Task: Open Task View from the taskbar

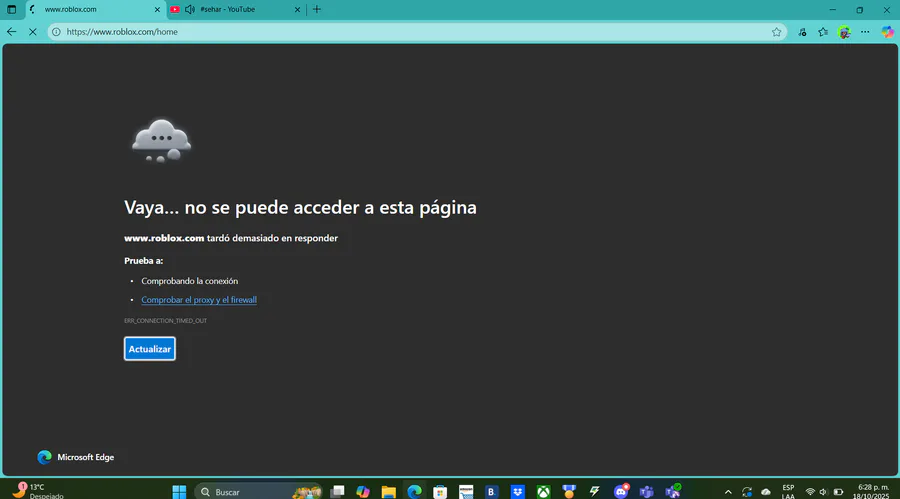Action: pos(337,492)
